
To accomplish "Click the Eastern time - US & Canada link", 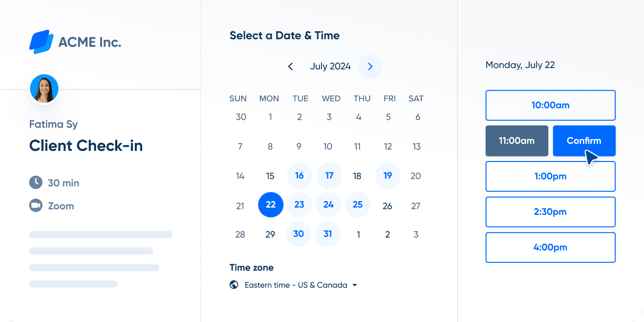I will click(x=296, y=285).
